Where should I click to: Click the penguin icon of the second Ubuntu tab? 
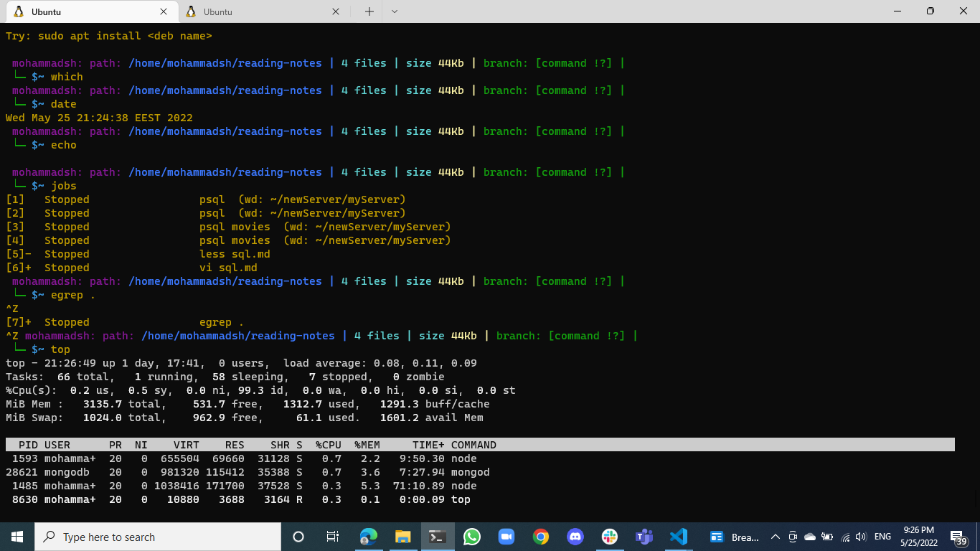(190, 11)
